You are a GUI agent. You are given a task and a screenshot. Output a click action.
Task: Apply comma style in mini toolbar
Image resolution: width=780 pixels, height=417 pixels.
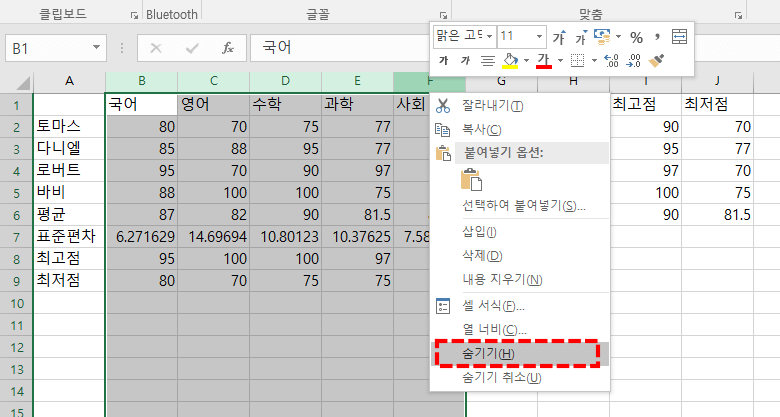pyautogui.click(x=658, y=36)
